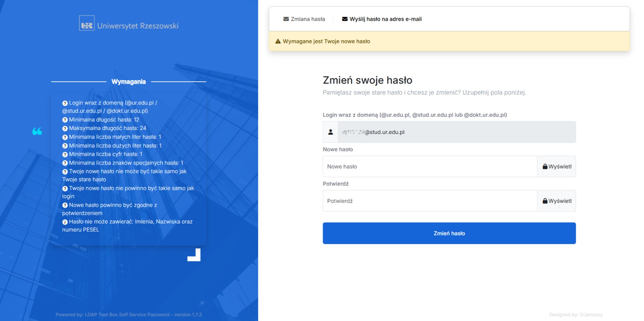Click the help icon beside digits rule
This screenshot has width=644, height=321.
pyautogui.click(x=65, y=155)
